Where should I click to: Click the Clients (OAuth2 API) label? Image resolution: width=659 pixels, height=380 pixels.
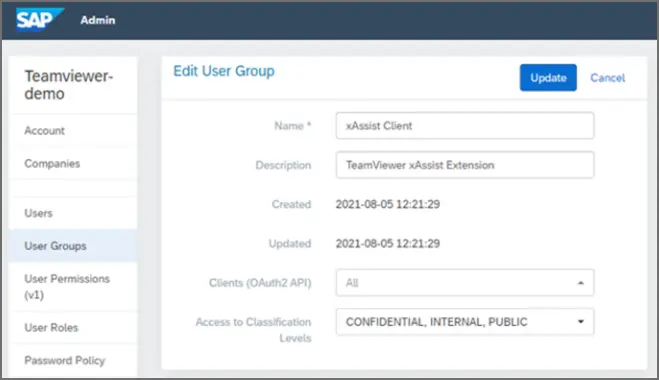pos(260,283)
